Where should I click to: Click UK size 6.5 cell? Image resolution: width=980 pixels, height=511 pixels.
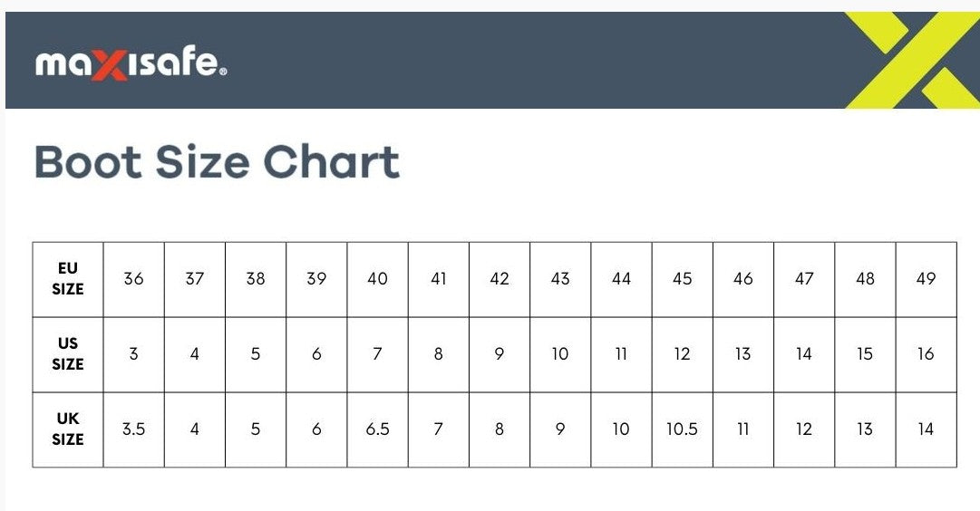(377, 429)
